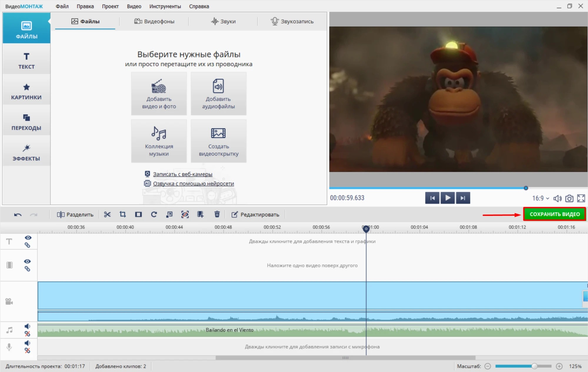The width and height of the screenshot is (588, 372).
Task: Open the Видео menu
Action: [134, 6]
